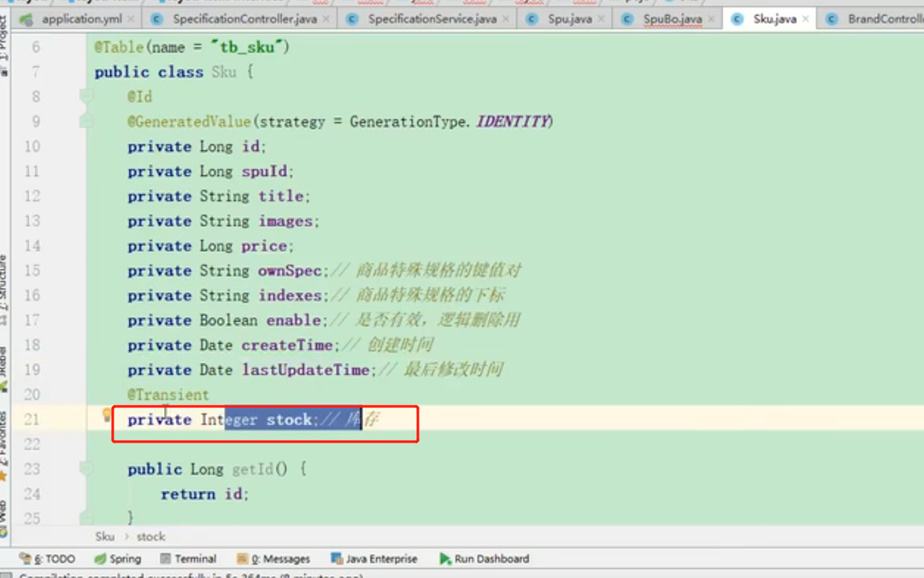Open the 6: TODO tool window

47,558
